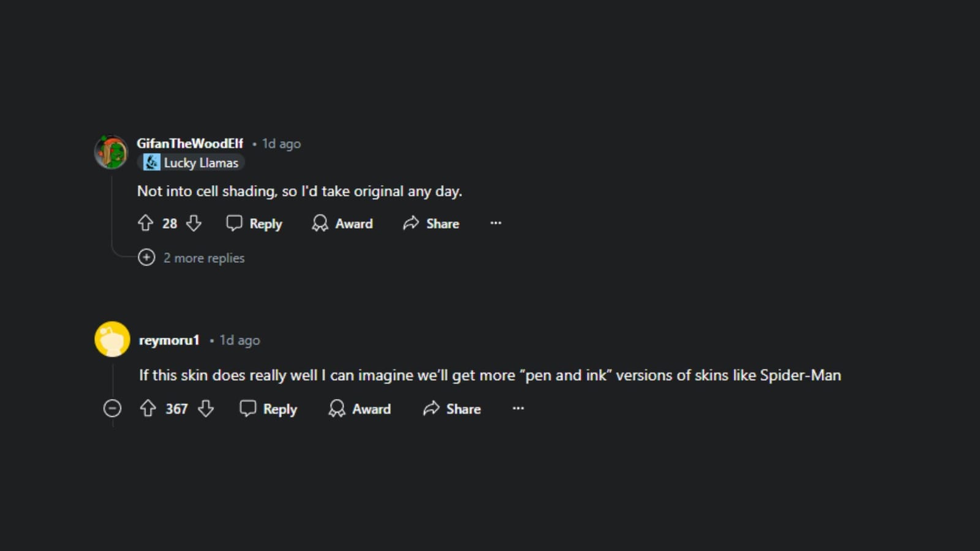Click the Lucky Llamas flair
This screenshot has width=980, height=551.
click(x=191, y=163)
